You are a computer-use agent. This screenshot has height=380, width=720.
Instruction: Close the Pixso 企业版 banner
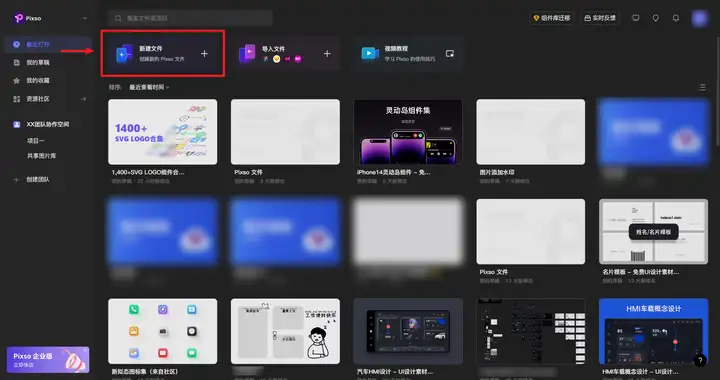click(x=84, y=350)
